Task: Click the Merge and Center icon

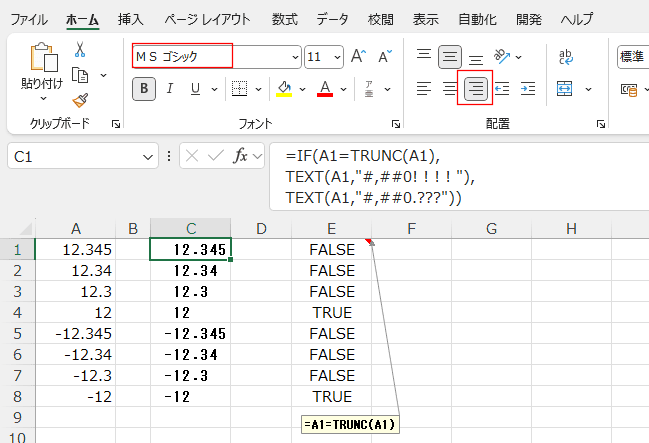Action: tap(565, 89)
